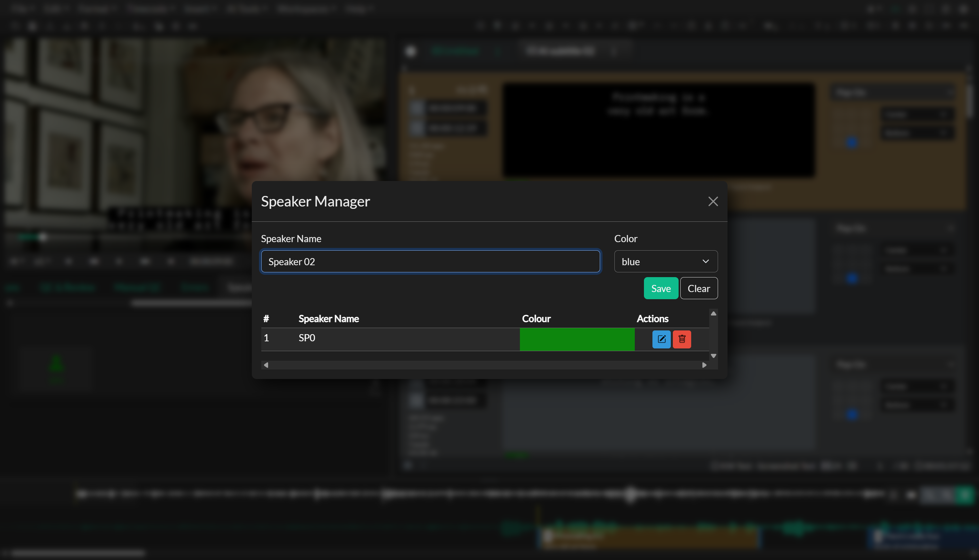Edit speaker SP0 using the pencil icon

(x=662, y=339)
